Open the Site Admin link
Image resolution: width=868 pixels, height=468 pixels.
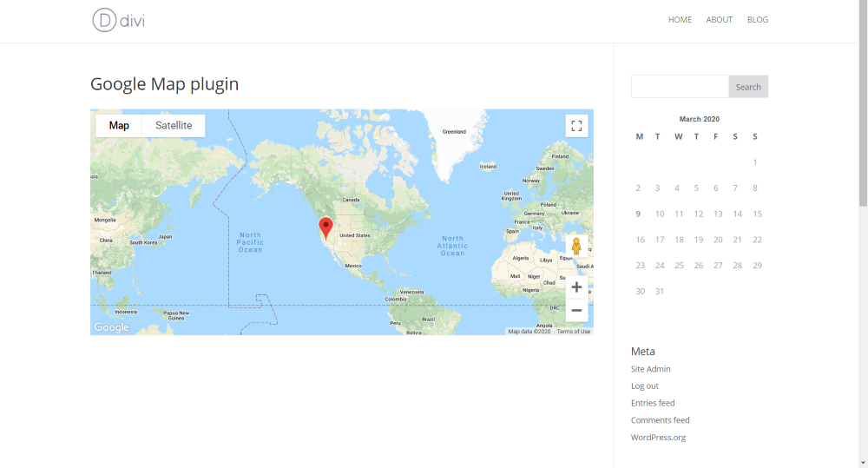point(650,369)
